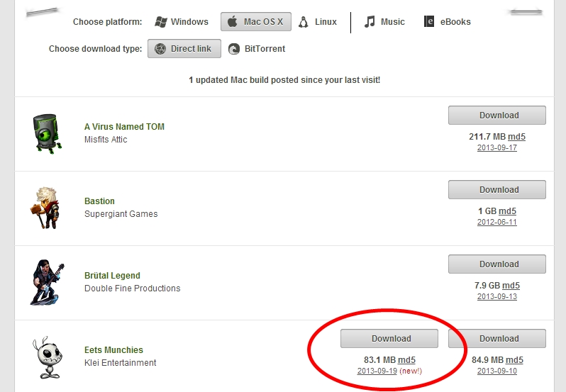The image size is (566, 392).
Task: Select the Windows platform logo icon
Action: 160,22
